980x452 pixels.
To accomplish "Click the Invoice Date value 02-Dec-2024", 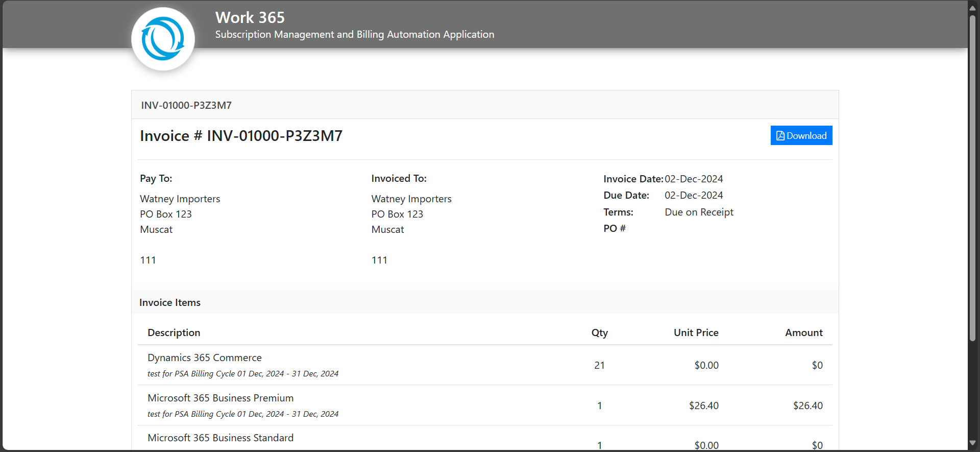I will 694,179.
